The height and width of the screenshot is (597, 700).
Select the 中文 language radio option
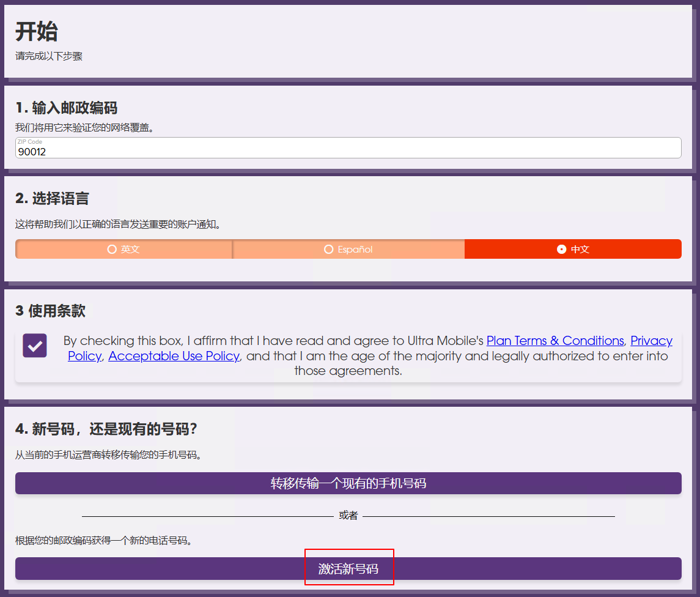tap(573, 250)
